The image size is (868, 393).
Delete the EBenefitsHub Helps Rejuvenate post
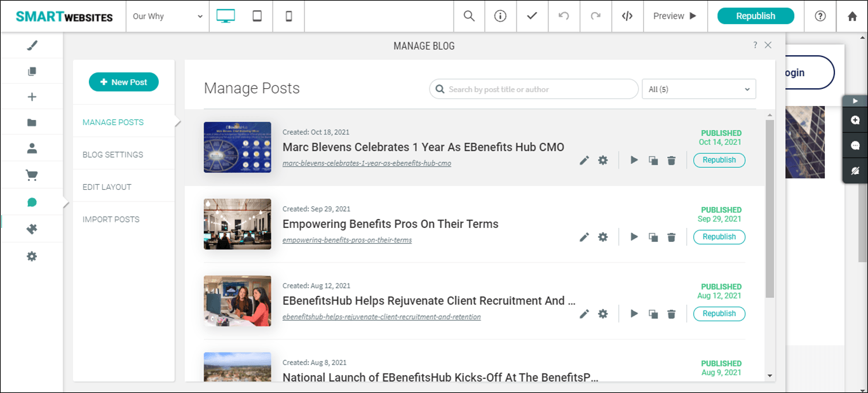[672, 314]
